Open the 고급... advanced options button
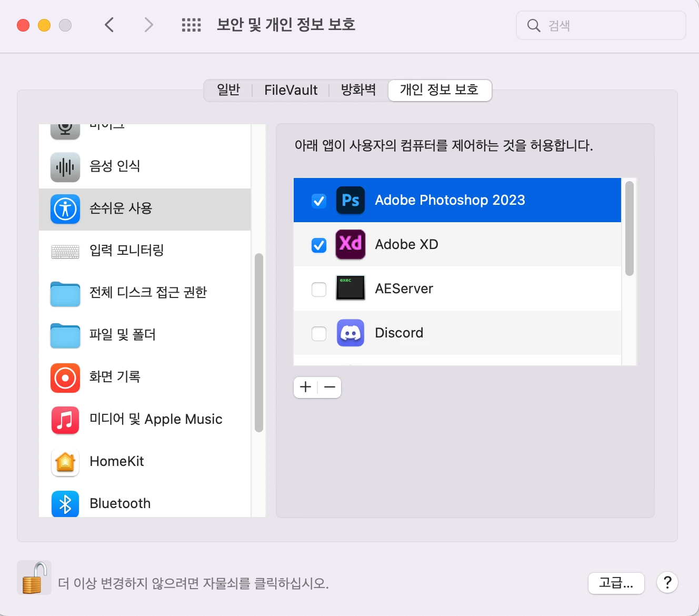 click(x=616, y=583)
